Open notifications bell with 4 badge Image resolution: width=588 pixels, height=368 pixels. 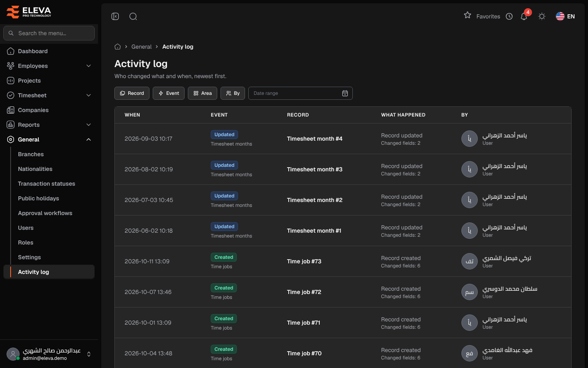click(x=524, y=16)
